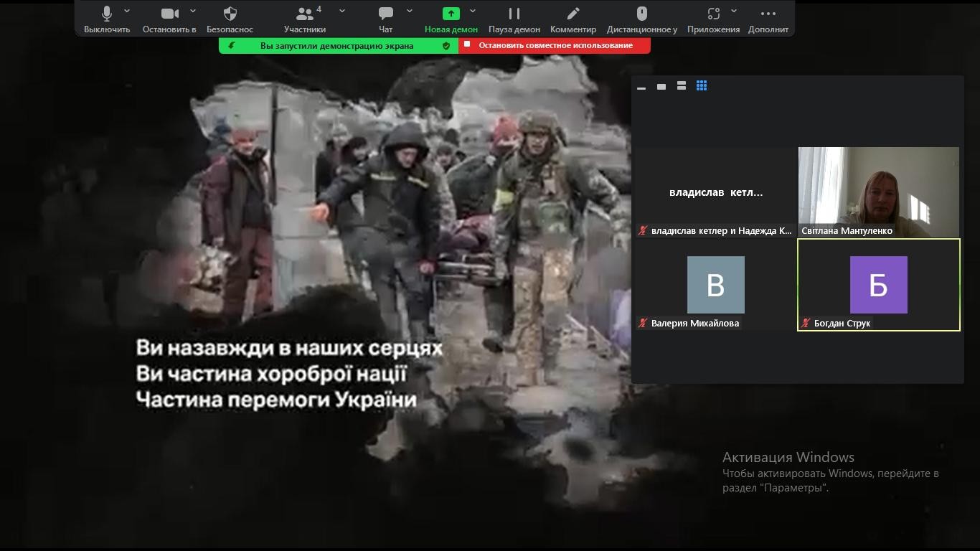Viewport: 980px width, 551px height.
Task: Open the Дополнительно three-dots menu
Action: coord(768,14)
